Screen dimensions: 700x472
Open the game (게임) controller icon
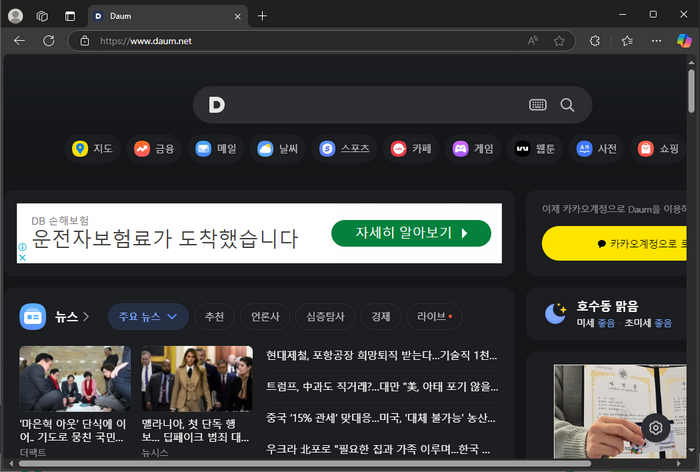pos(460,149)
